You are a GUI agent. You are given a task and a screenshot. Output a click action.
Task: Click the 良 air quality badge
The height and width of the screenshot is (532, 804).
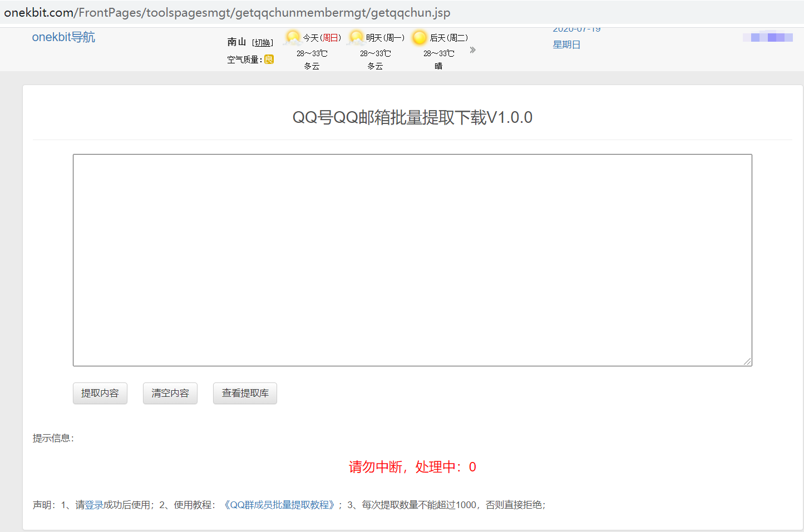[x=269, y=59]
